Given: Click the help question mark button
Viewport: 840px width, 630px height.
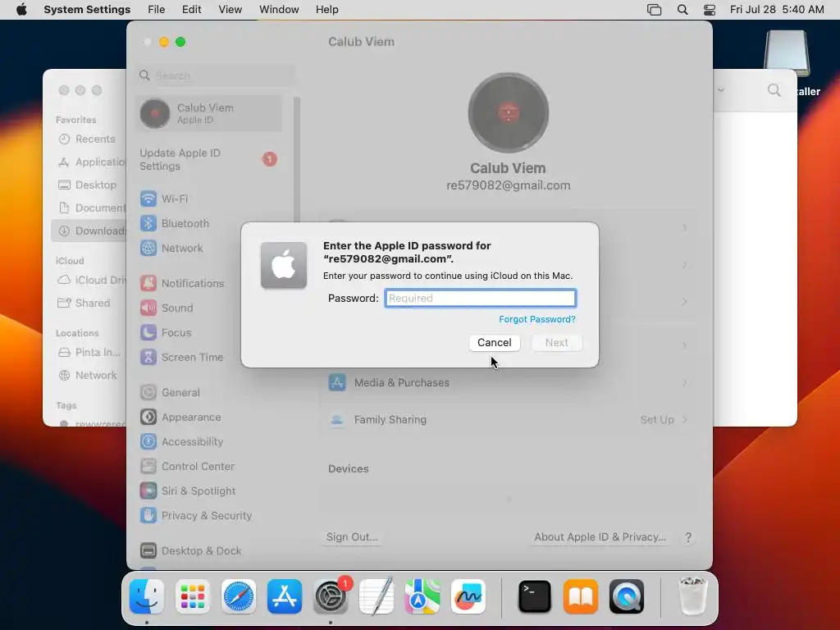Looking at the screenshot, I should coord(688,537).
